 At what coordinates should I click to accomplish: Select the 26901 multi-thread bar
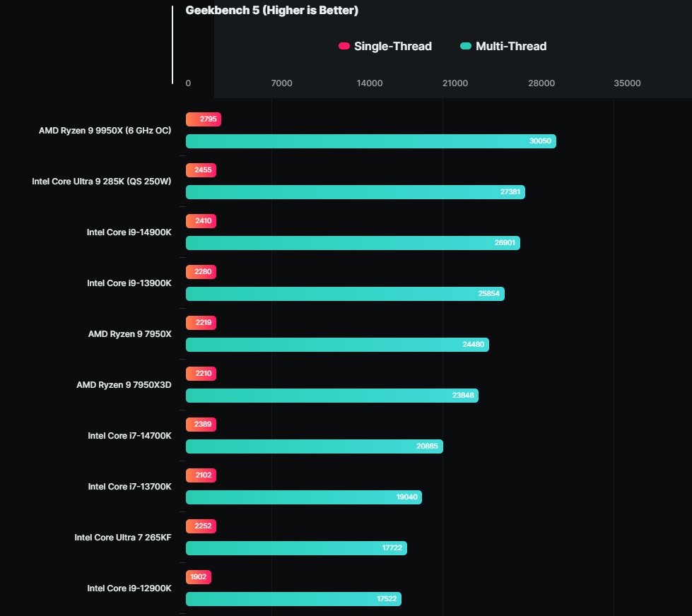(x=353, y=243)
